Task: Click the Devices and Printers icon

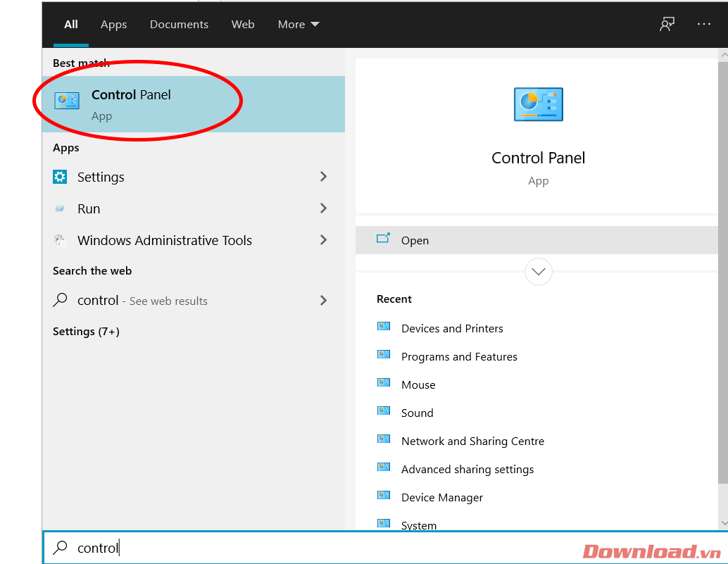Action: [x=384, y=326]
